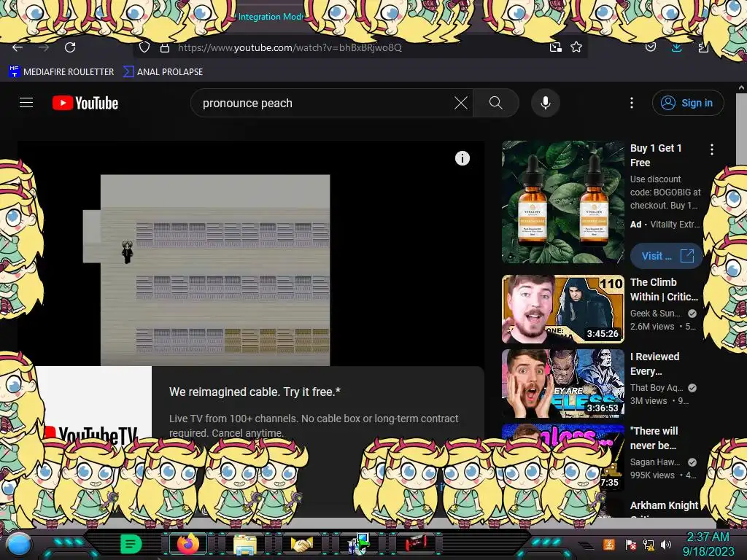Open "There will never be" video title
The height and width of the screenshot is (560, 747).
[x=654, y=438]
